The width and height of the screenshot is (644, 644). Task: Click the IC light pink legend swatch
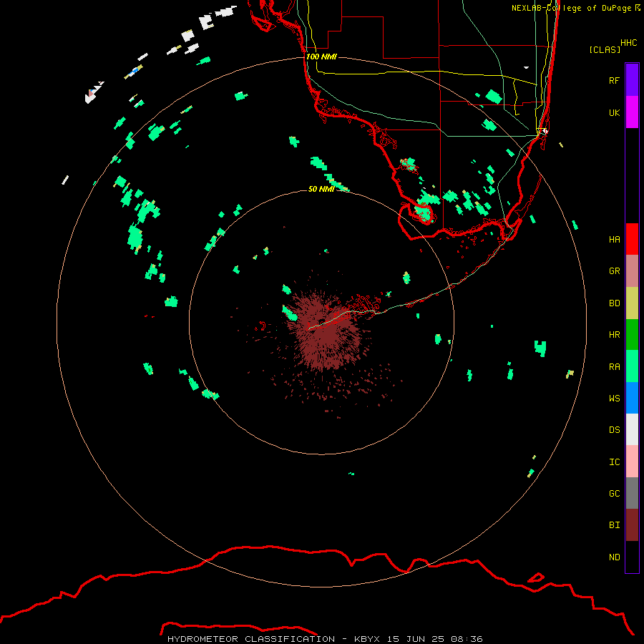click(x=632, y=462)
